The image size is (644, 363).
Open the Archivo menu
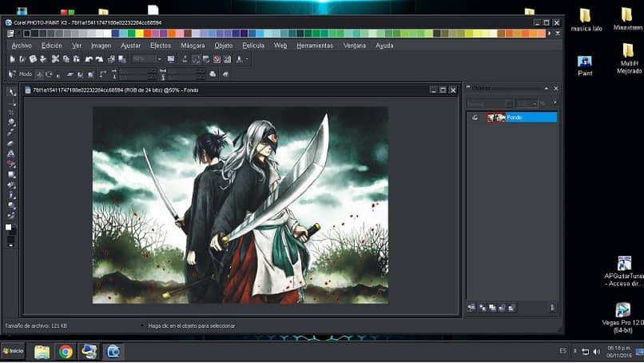pyautogui.click(x=22, y=46)
